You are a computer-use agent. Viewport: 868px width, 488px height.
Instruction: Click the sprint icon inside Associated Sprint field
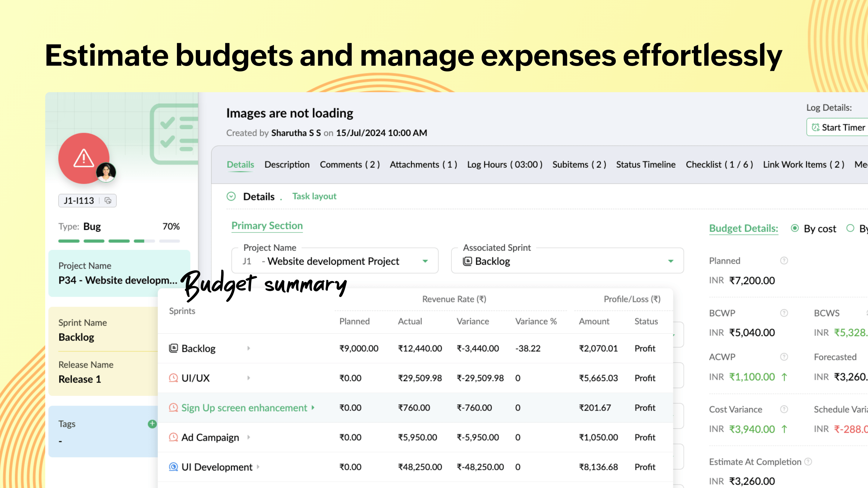[x=467, y=261]
